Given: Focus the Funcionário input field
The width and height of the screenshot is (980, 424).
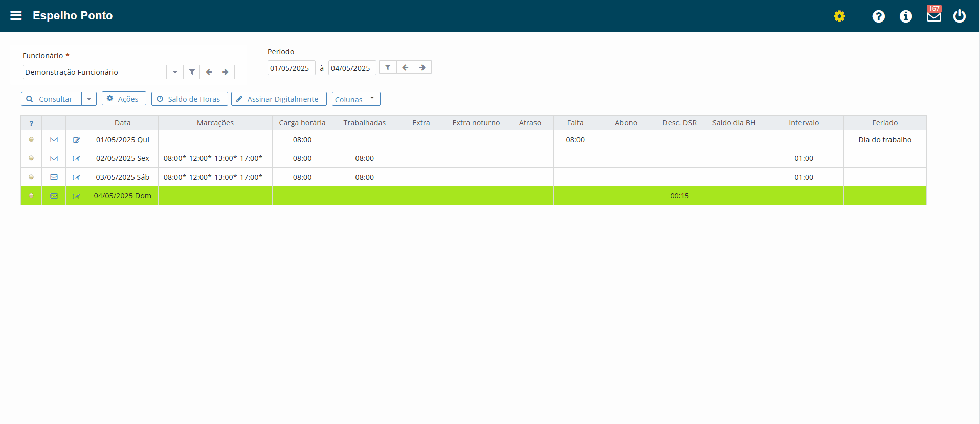Looking at the screenshot, I should point(95,72).
